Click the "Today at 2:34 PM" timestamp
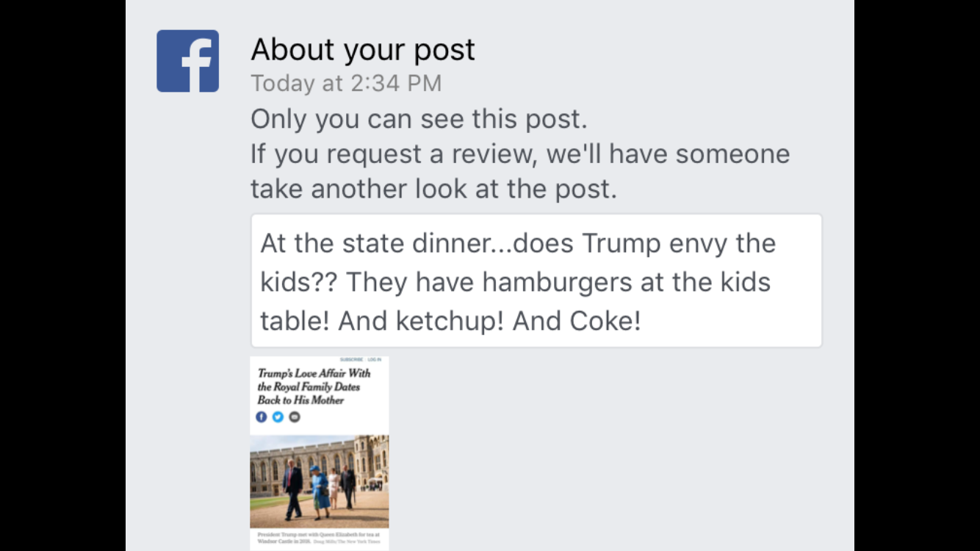The width and height of the screenshot is (980, 551). point(346,84)
